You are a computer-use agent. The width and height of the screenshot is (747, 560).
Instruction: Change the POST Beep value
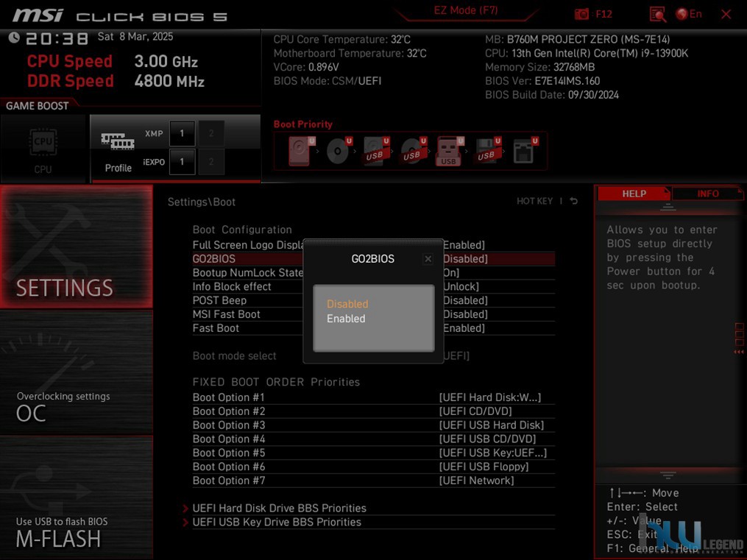(x=465, y=300)
